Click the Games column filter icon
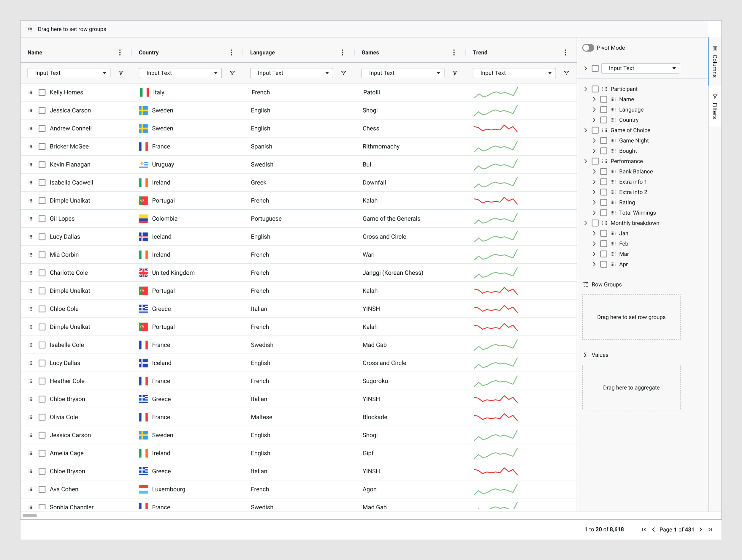This screenshot has height=560, width=742. [455, 73]
